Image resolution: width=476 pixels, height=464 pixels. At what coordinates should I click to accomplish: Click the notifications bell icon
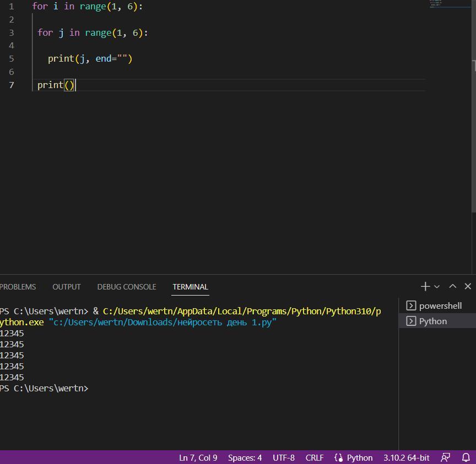tap(466, 457)
